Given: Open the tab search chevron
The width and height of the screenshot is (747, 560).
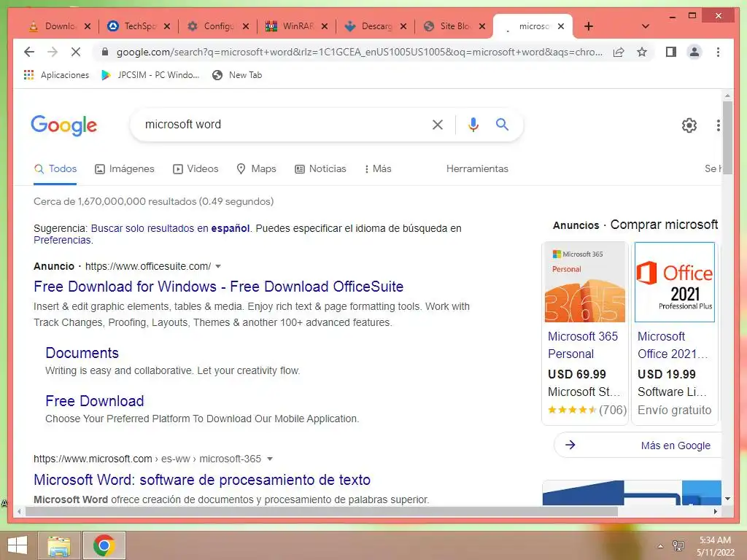Looking at the screenshot, I should 646,26.
